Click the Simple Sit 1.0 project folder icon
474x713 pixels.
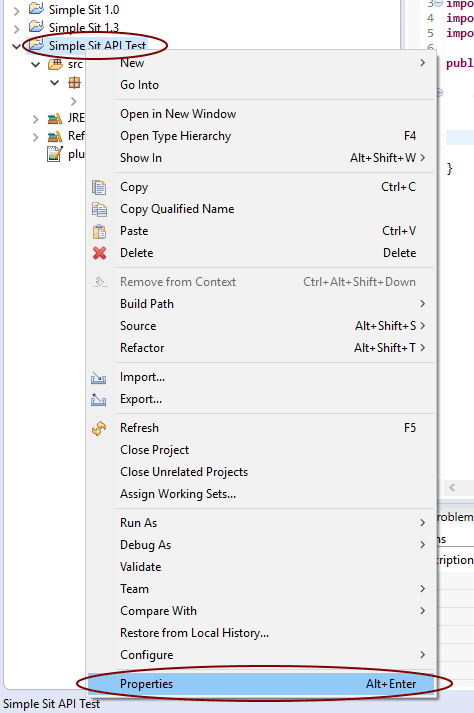36,8
